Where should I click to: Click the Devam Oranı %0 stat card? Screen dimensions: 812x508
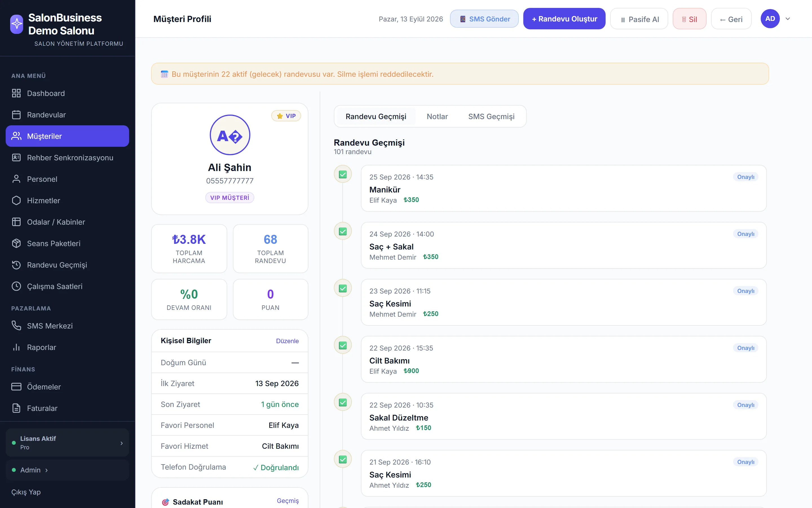[189, 299]
